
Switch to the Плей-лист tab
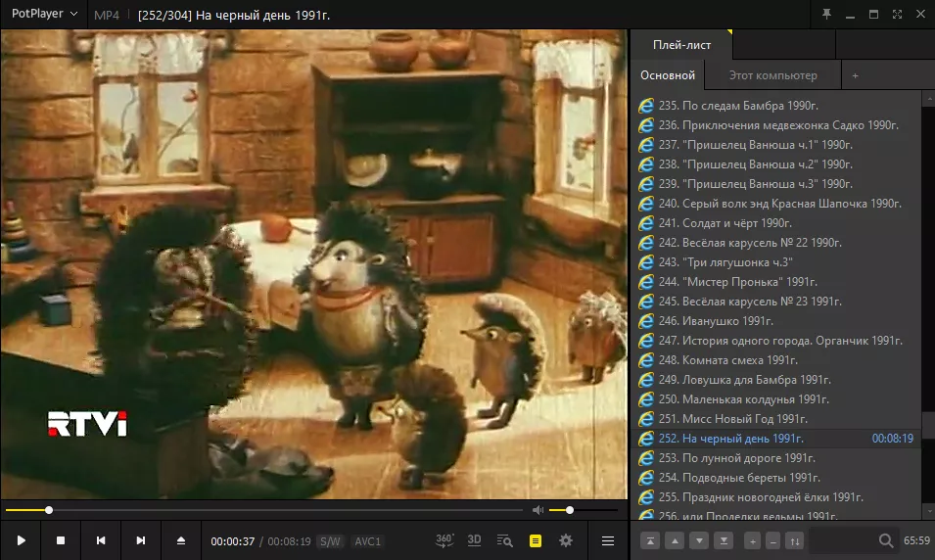pyautogui.click(x=681, y=45)
